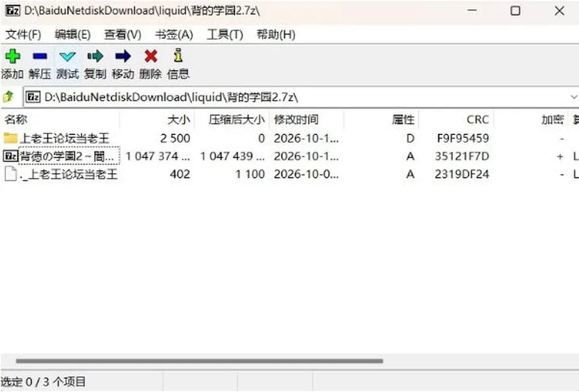Select the 背徳の学園2 7z archive file
The image size is (579, 392).
[x=62, y=156]
